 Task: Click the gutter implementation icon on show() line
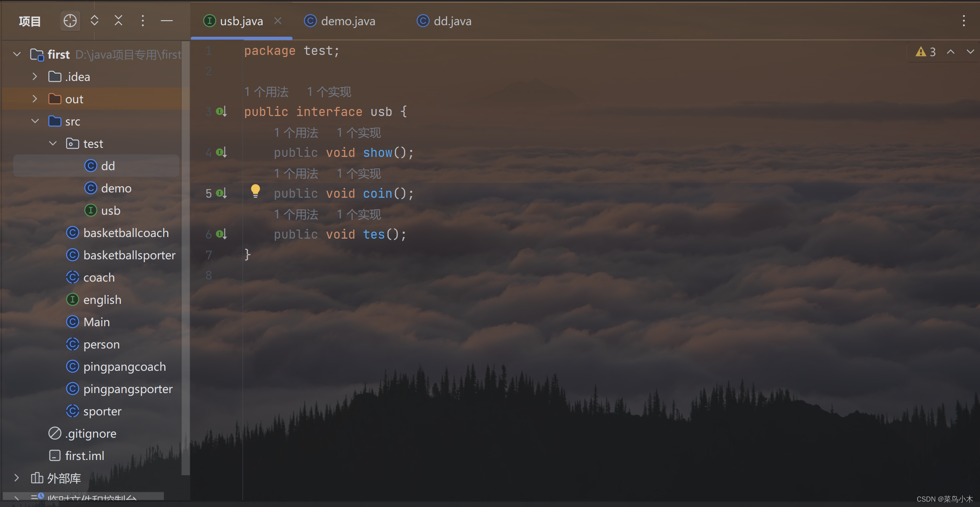222,152
